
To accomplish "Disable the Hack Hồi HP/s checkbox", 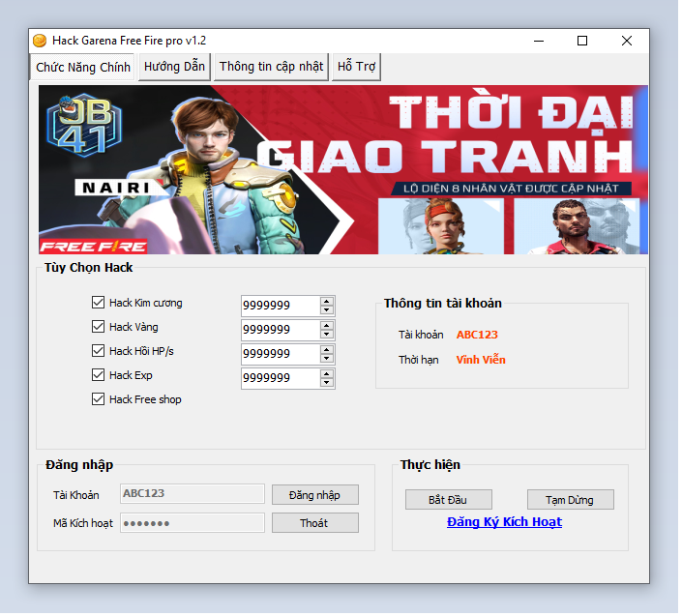I will pos(98,351).
